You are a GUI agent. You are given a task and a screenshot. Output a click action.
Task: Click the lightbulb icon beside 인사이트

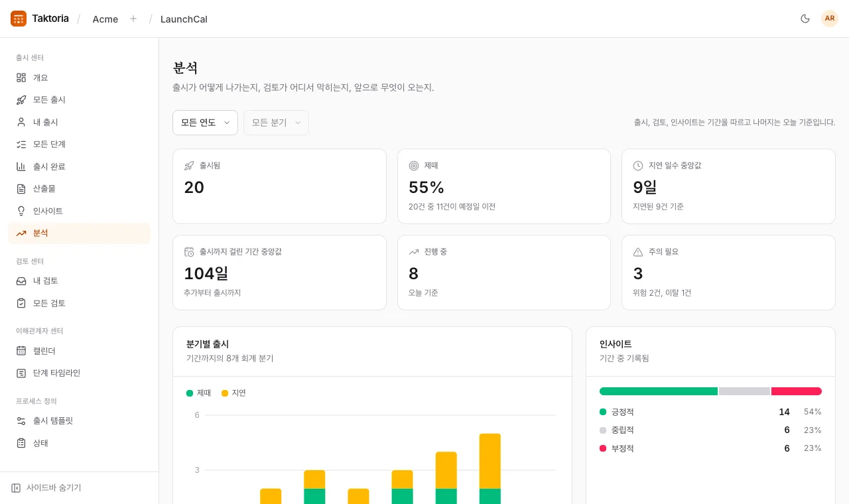(21, 211)
